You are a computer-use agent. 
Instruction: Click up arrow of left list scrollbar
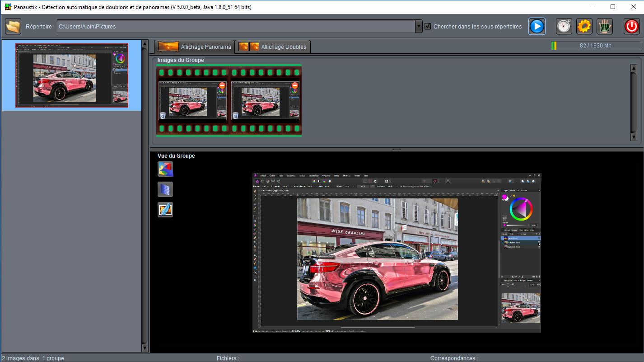pyautogui.click(x=145, y=44)
